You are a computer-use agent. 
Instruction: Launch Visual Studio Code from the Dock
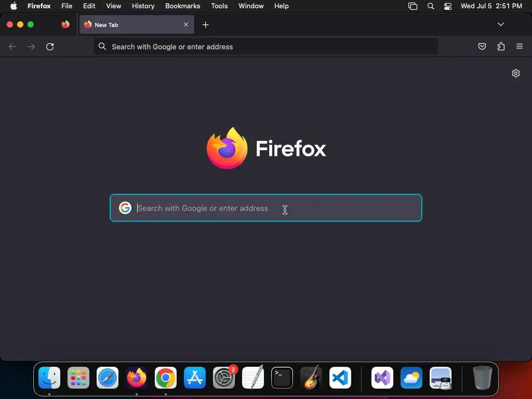point(340,378)
